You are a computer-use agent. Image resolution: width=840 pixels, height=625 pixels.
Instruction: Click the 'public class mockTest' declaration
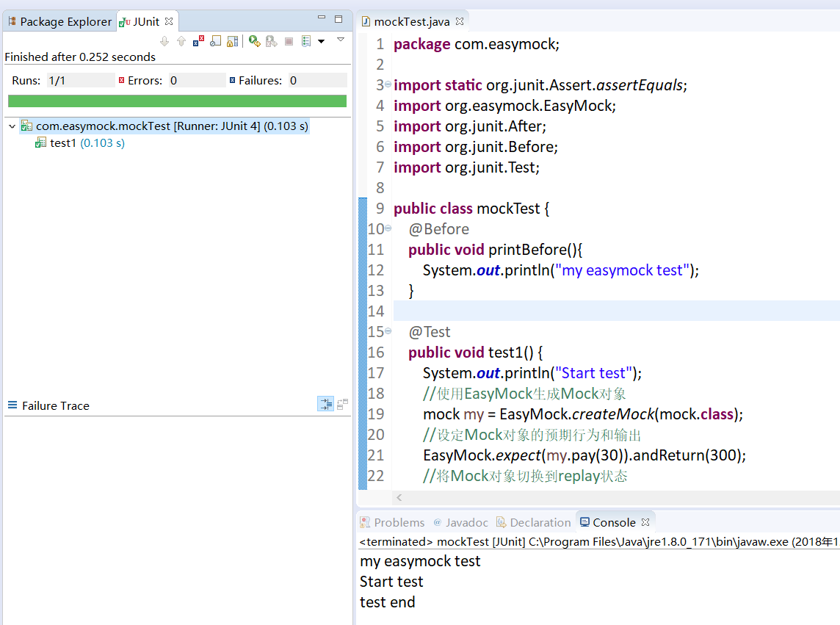click(x=466, y=209)
